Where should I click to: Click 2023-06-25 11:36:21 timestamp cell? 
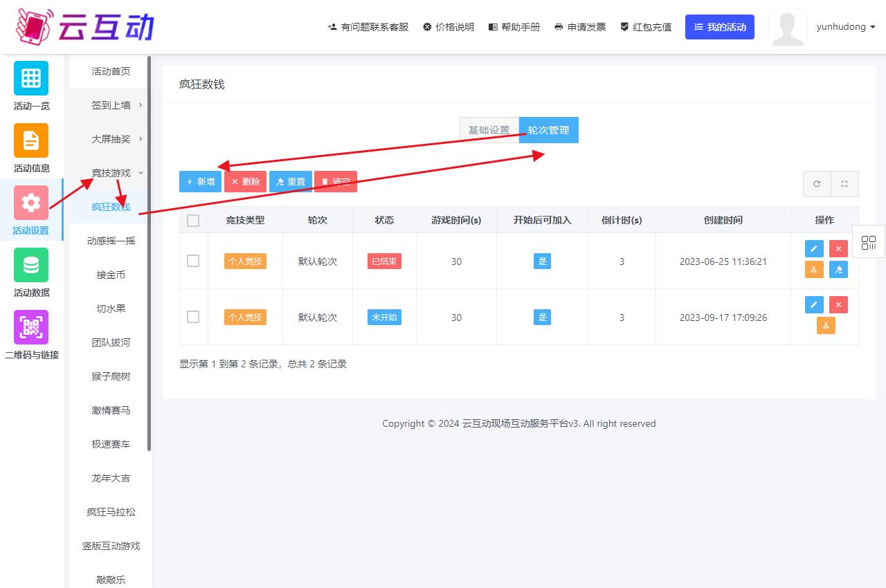click(x=723, y=261)
